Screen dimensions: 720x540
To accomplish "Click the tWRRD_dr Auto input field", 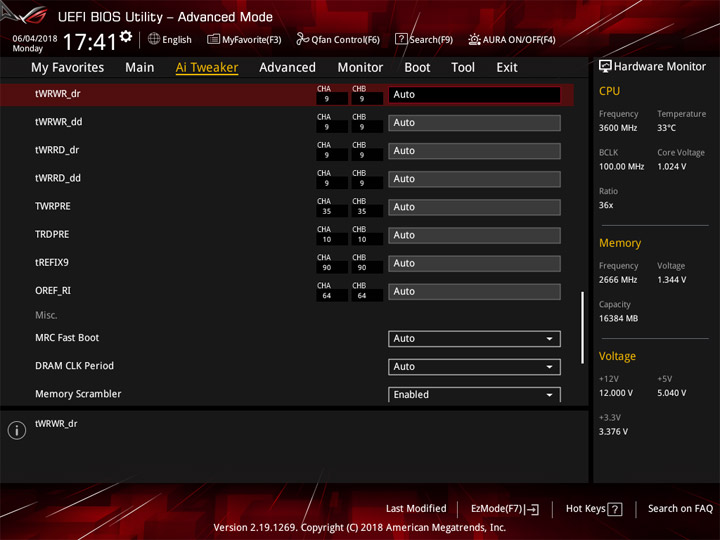I will [474, 151].
